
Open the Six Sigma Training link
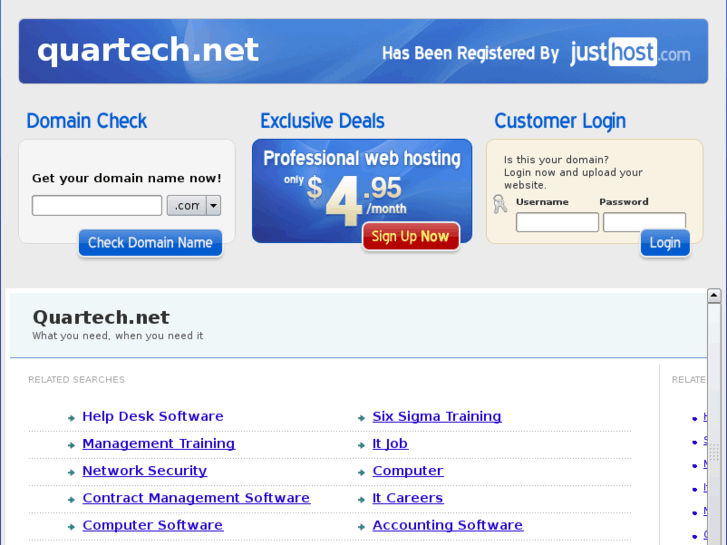point(437,417)
